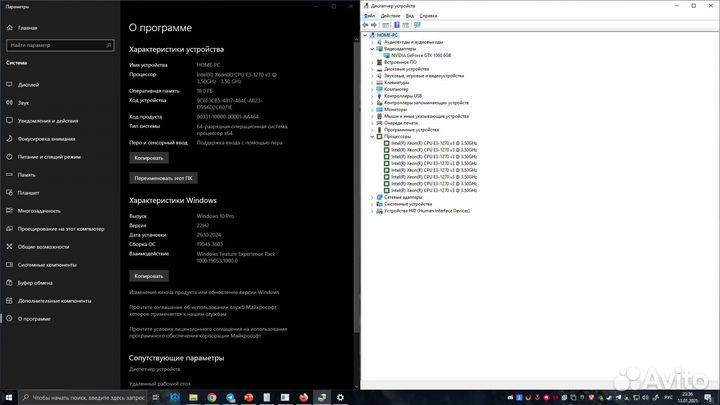Click the blue Help icon in Device Manager toolbar
The width and height of the screenshot is (720, 405).
(397, 25)
